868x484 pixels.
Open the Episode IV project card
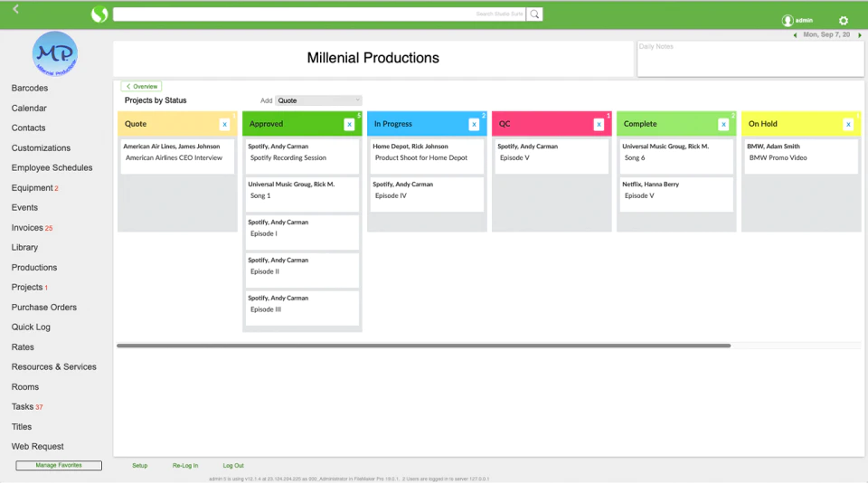(x=427, y=195)
